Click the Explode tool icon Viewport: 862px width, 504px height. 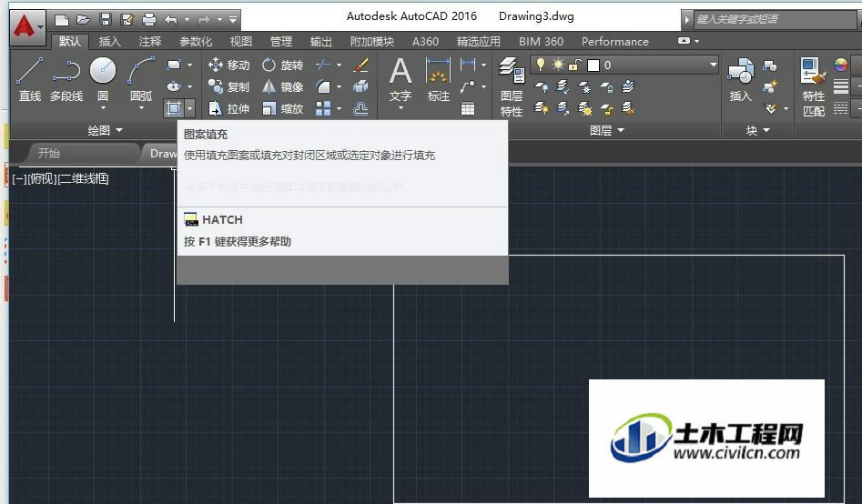tap(360, 86)
